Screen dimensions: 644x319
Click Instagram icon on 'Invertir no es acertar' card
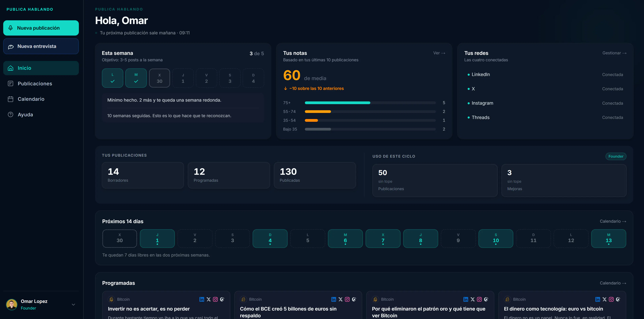point(215,299)
